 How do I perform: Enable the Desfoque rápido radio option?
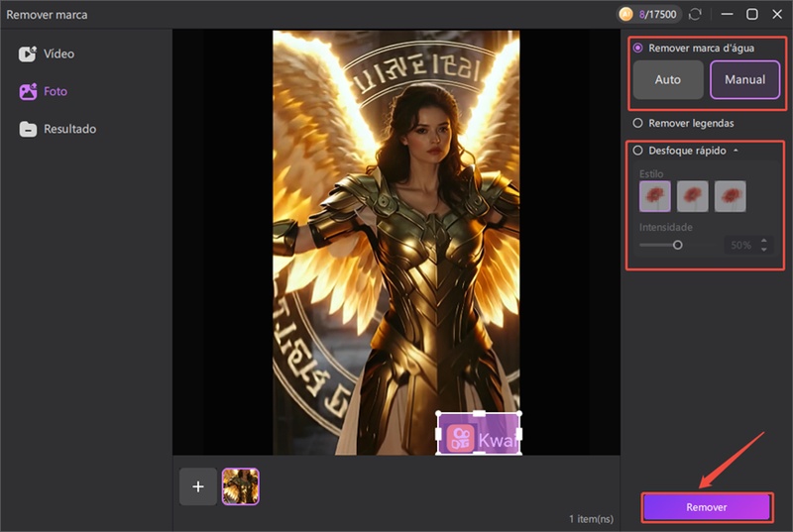637,150
